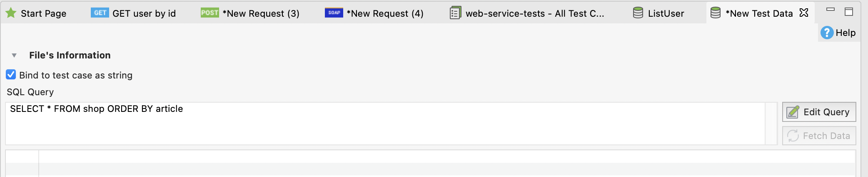Click the New Test Data database icon
This screenshot has width=868, height=177.
click(715, 13)
